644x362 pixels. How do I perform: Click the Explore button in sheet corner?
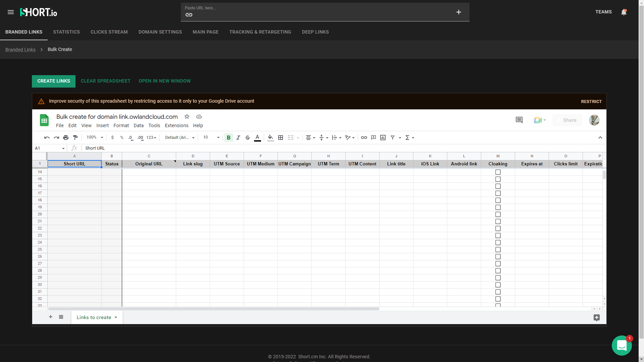point(597,318)
